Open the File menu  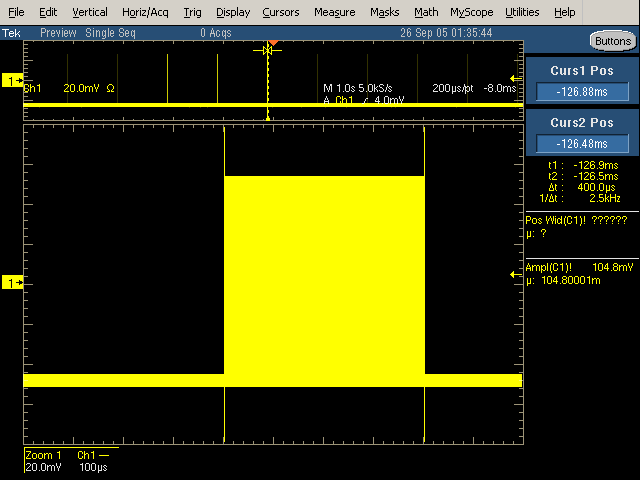[x=17, y=12]
